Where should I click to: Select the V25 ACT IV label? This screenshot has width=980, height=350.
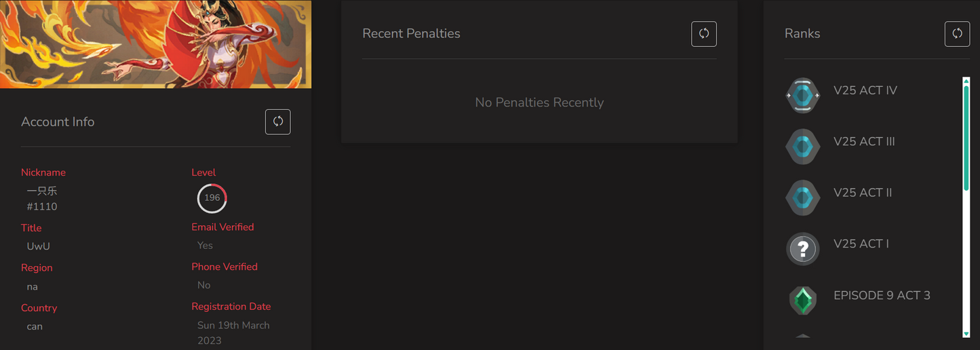pos(865,91)
